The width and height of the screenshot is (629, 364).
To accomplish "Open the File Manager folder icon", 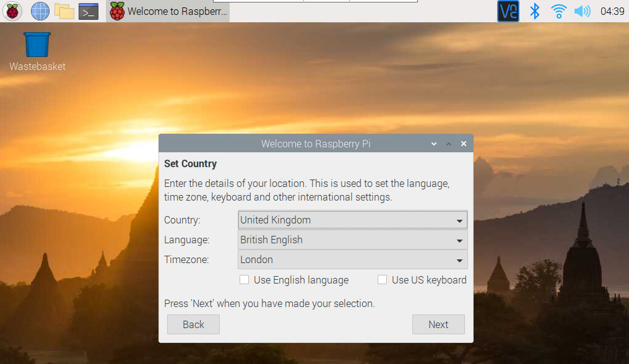I will tap(64, 11).
